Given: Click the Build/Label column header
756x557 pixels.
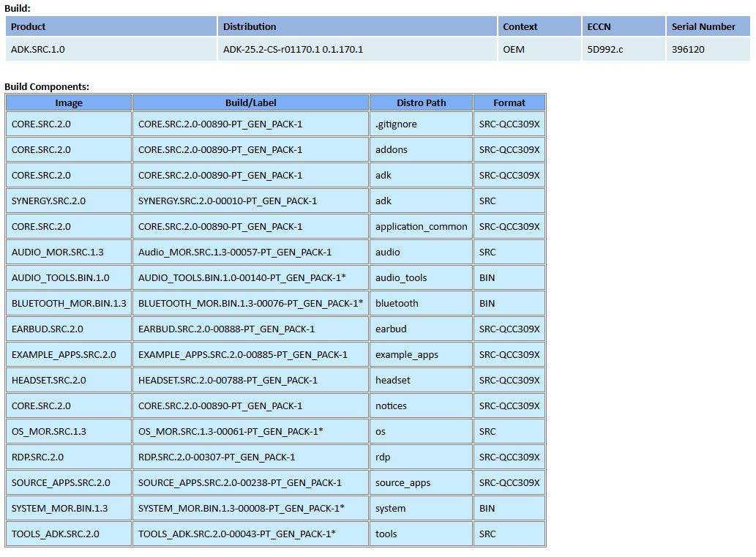Looking at the screenshot, I should (250, 102).
